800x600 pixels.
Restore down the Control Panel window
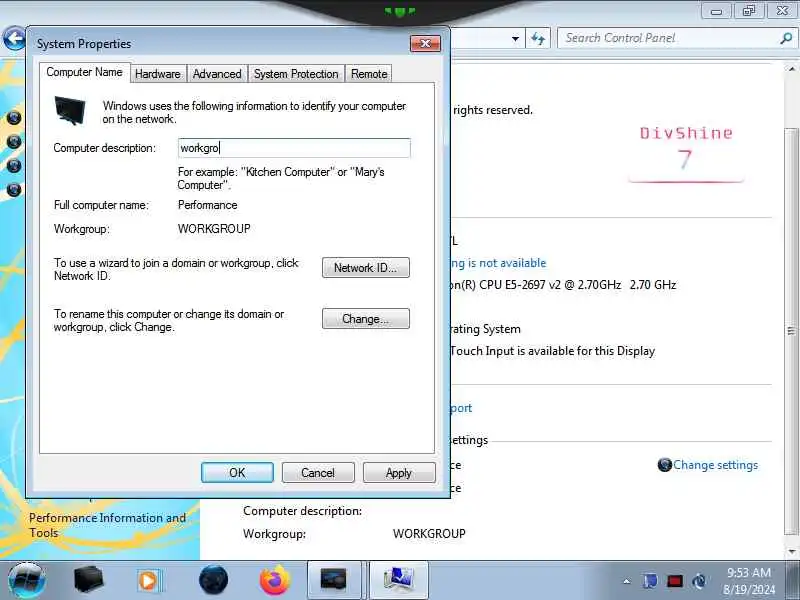click(748, 11)
